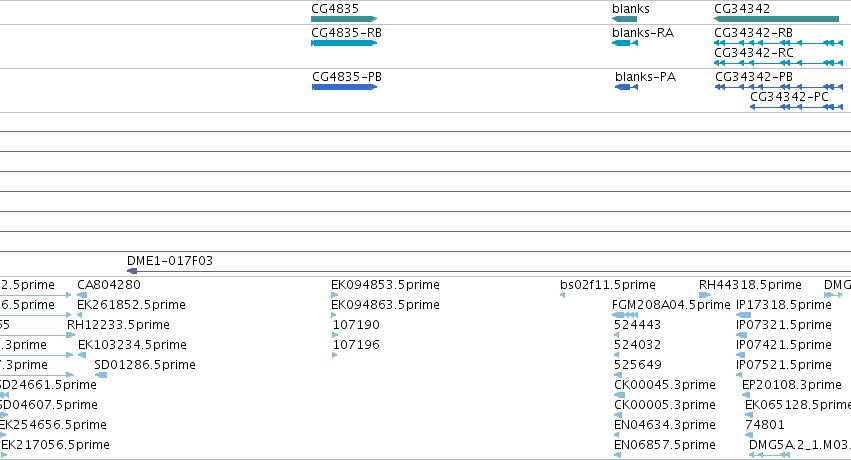The width and height of the screenshot is (851, 460).
Task: Click the CG34342-PC protein feature
Action: click(x=796, y=107)
